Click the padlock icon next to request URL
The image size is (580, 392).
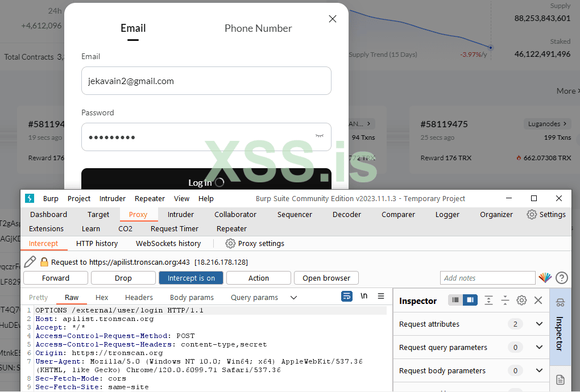[44, 262]
